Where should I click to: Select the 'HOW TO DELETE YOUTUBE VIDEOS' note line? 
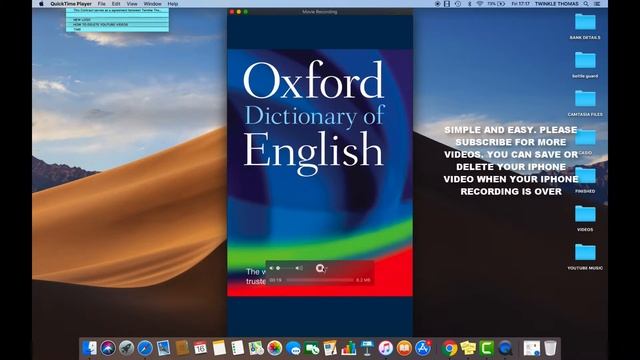(x=100, y=24)
